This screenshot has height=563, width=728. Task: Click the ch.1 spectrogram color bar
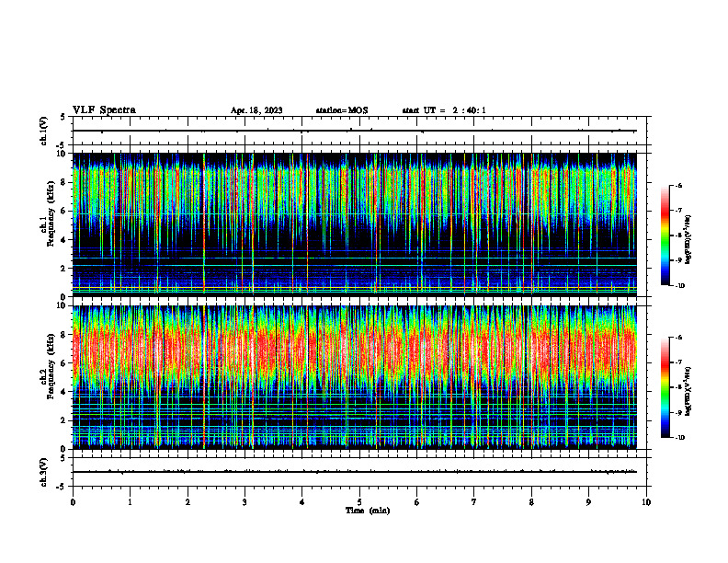click(665, 236)
